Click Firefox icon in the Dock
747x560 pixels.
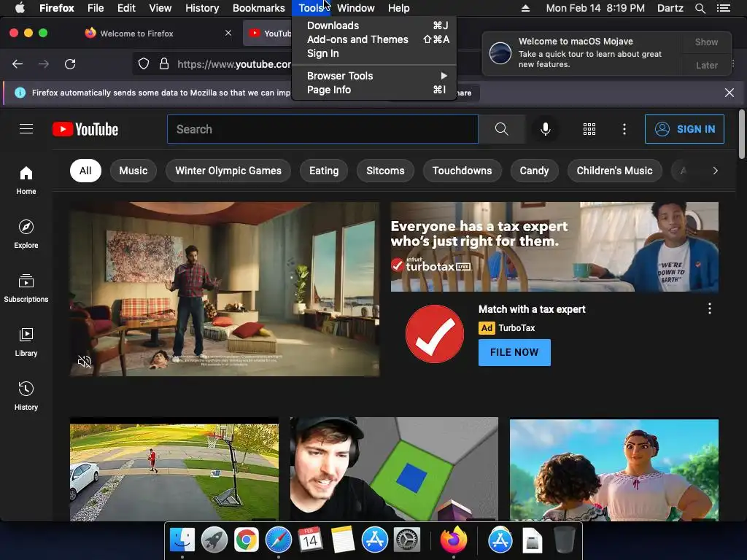pos(453,540)
